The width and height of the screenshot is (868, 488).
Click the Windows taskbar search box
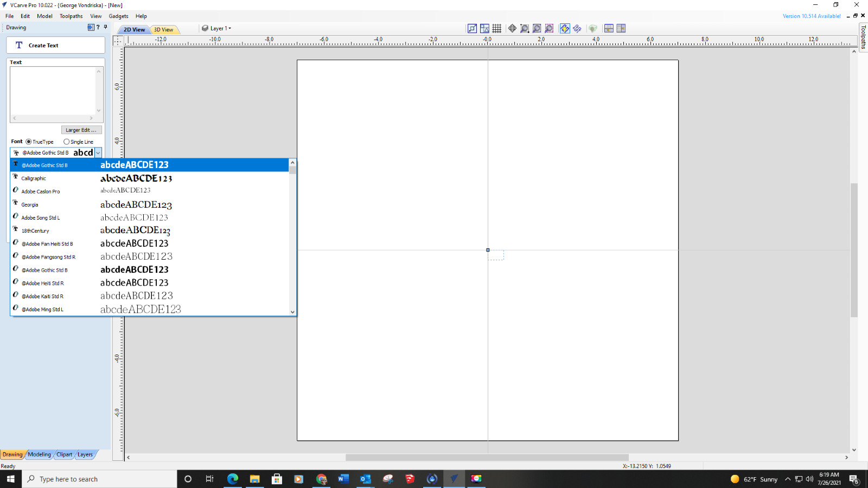click(99, 479)
